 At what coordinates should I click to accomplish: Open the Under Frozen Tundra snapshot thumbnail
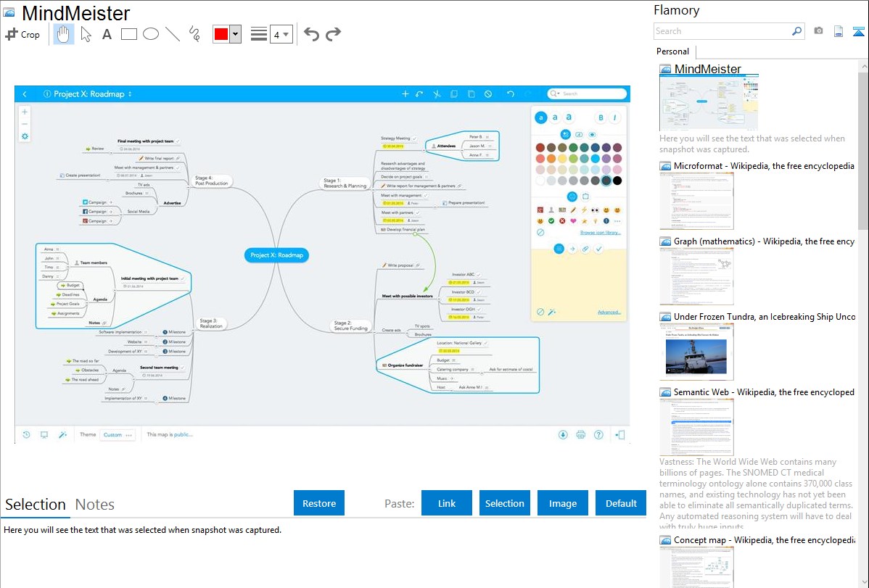(696, 352)
